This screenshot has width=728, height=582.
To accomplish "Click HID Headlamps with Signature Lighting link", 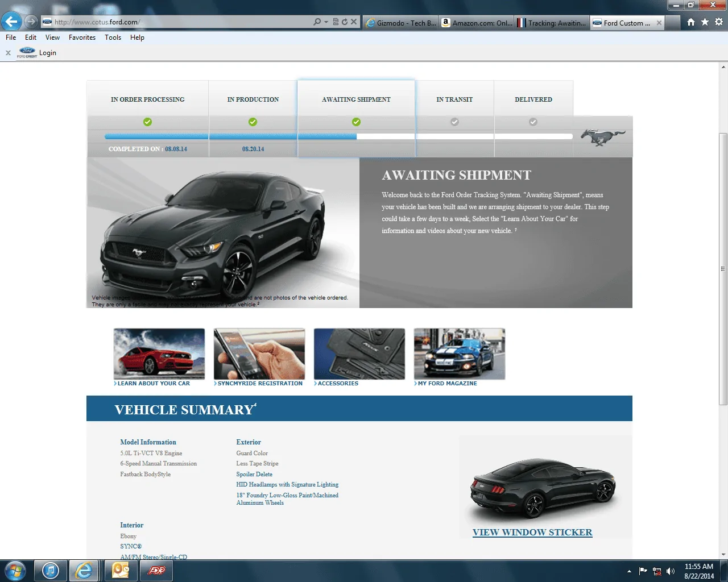I will [x=287, y=485].
